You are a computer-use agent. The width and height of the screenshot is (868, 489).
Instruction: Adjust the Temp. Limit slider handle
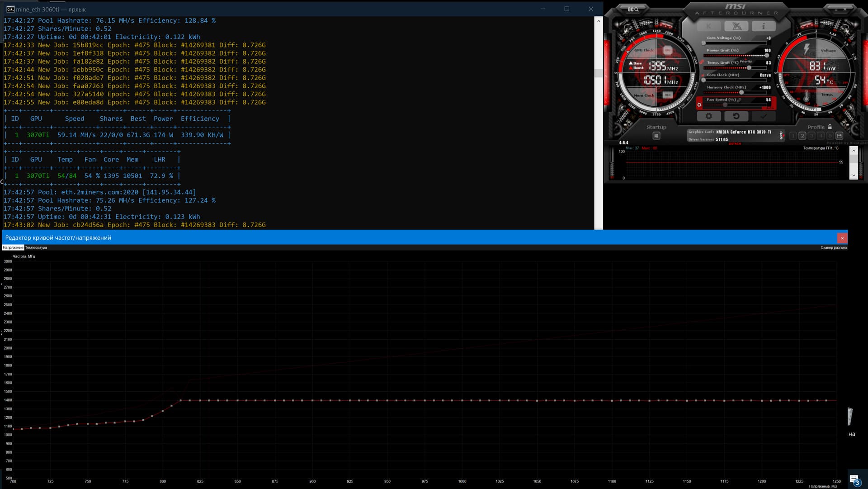749,68
